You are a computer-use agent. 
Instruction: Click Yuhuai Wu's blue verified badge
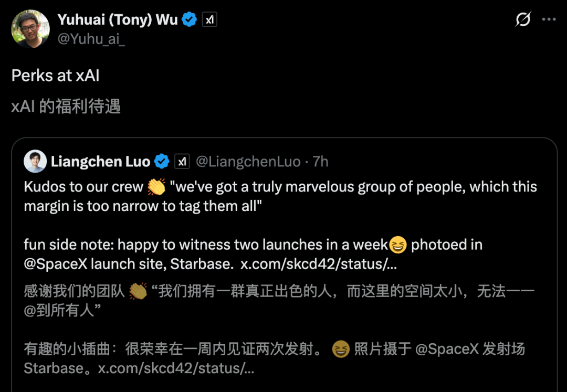coord(190,20)
